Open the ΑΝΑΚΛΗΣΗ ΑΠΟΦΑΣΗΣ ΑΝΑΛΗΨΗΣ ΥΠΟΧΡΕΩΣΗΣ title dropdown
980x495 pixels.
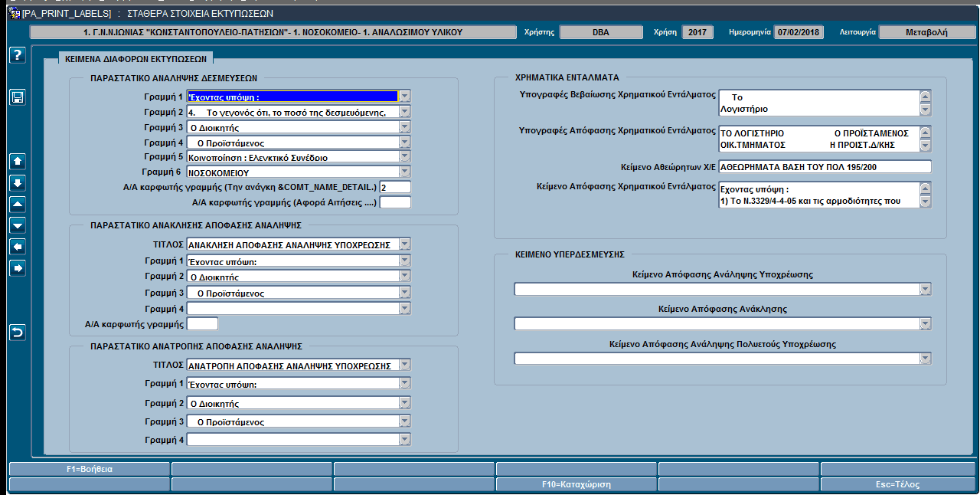405,244
